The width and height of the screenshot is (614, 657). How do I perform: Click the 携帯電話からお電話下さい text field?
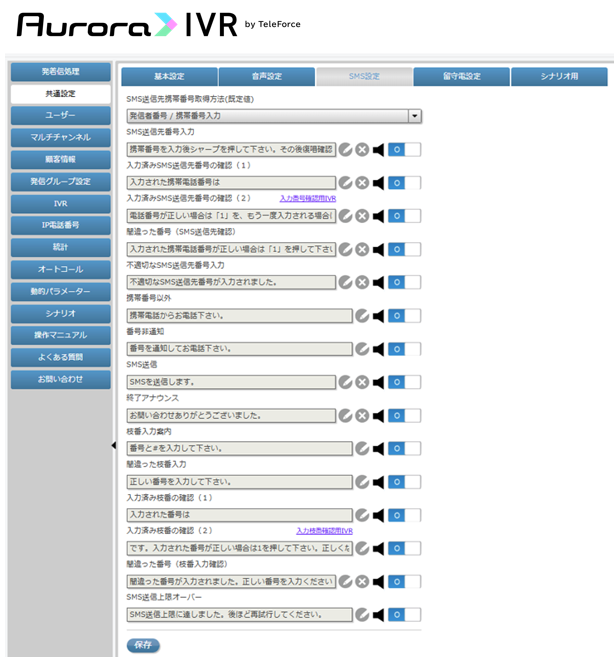[239, 316]
